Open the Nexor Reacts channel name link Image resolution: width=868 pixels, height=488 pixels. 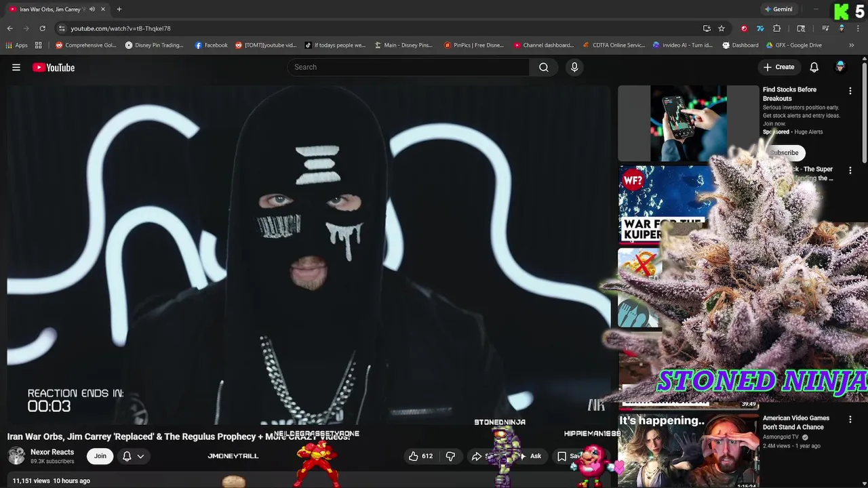[52, 452]
